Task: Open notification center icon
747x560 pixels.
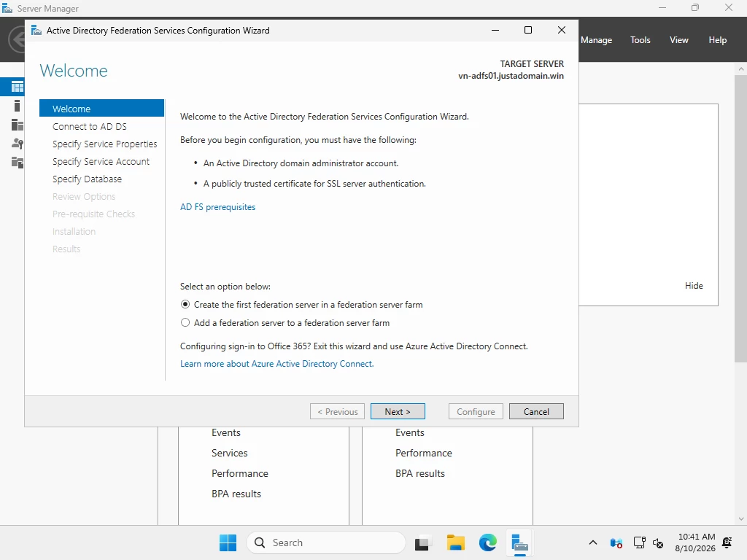Action: [727, 542]
